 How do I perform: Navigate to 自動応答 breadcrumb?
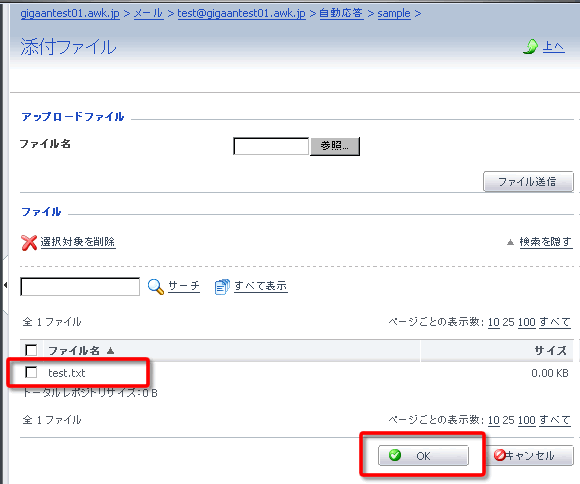(x=341, y=13)
